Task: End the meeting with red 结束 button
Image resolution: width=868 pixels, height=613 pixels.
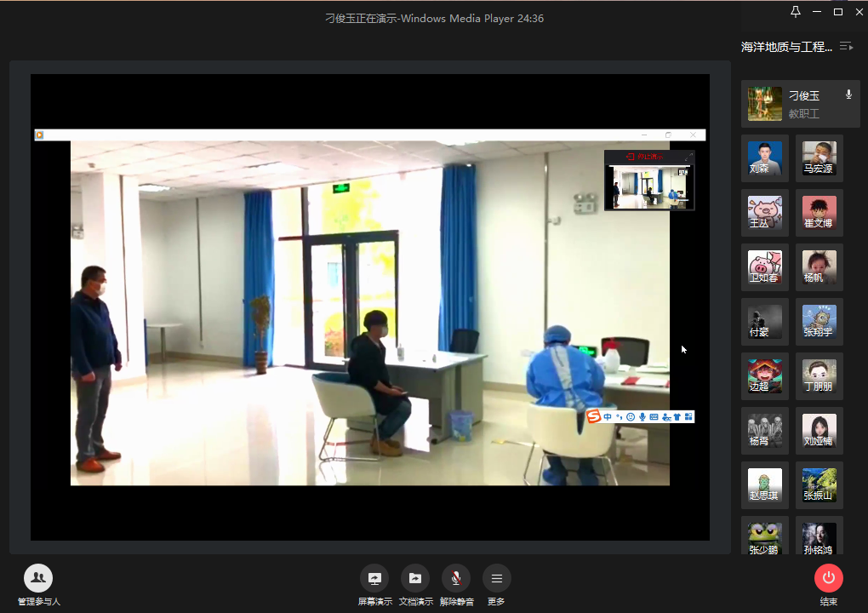Action: pos(828,578)
